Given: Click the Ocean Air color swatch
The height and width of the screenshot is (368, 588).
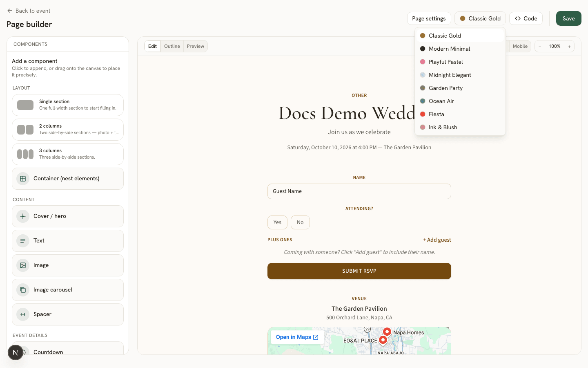Looking at the screenshot, I should pos(423,101).
